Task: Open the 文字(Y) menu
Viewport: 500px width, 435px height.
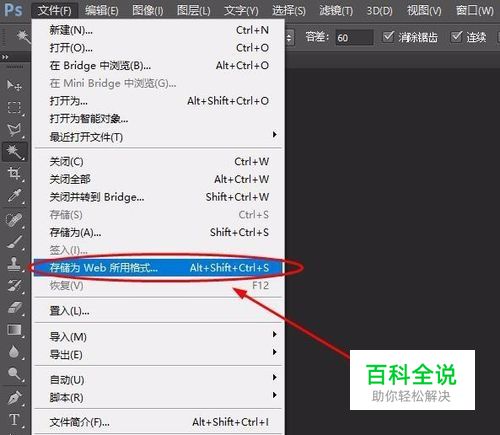Action: pyautogui.click(x=241, y=11)
